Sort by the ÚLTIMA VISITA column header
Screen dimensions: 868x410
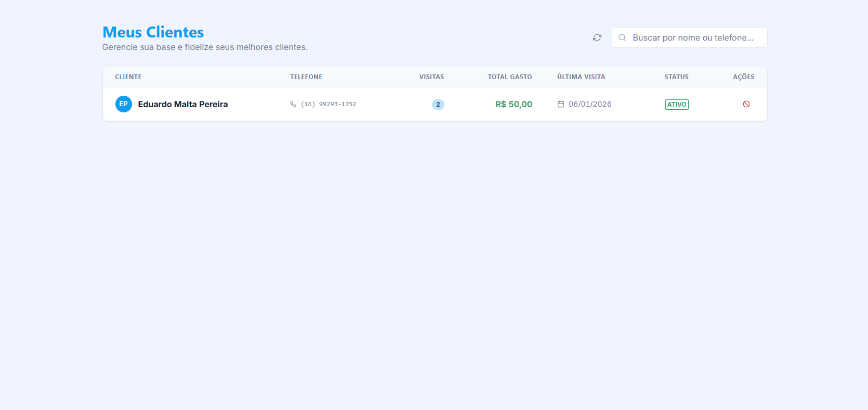click(581, 76)
